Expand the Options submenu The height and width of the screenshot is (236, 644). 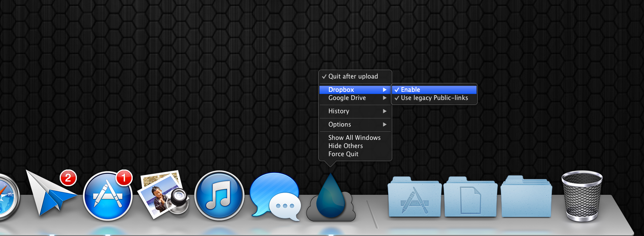[x=355, y=124]
